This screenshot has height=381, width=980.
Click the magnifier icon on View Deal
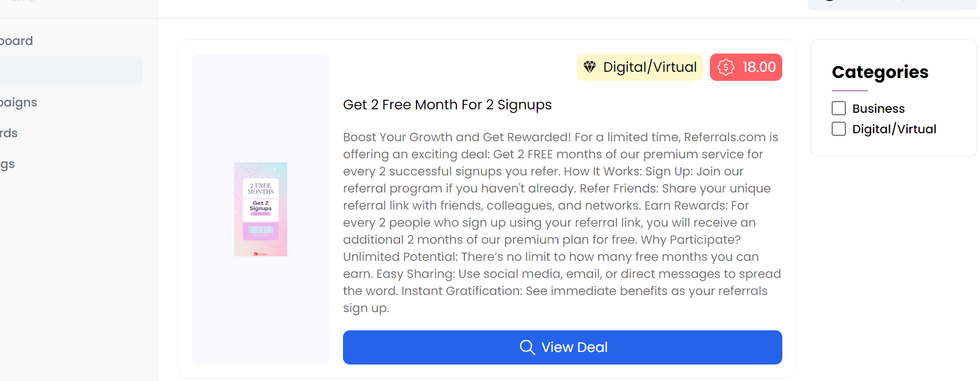tap(527, 347)
